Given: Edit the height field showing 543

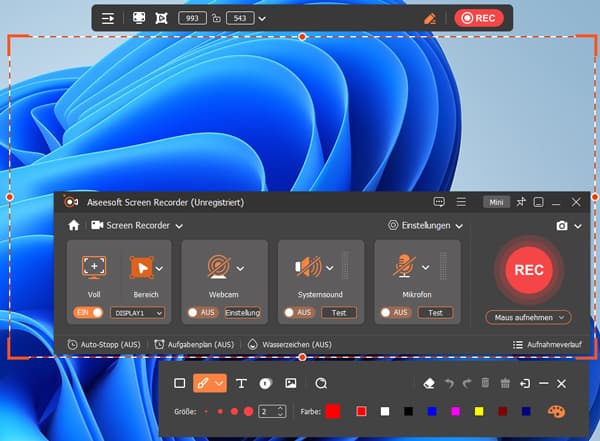Looking at the screenshot, I should pyautogui.click(x=240, y=18).
